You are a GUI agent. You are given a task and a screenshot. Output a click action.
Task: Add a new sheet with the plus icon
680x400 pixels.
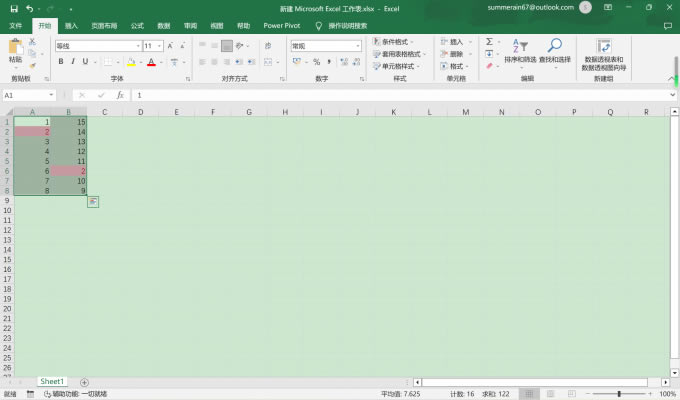tap(84, 382)
